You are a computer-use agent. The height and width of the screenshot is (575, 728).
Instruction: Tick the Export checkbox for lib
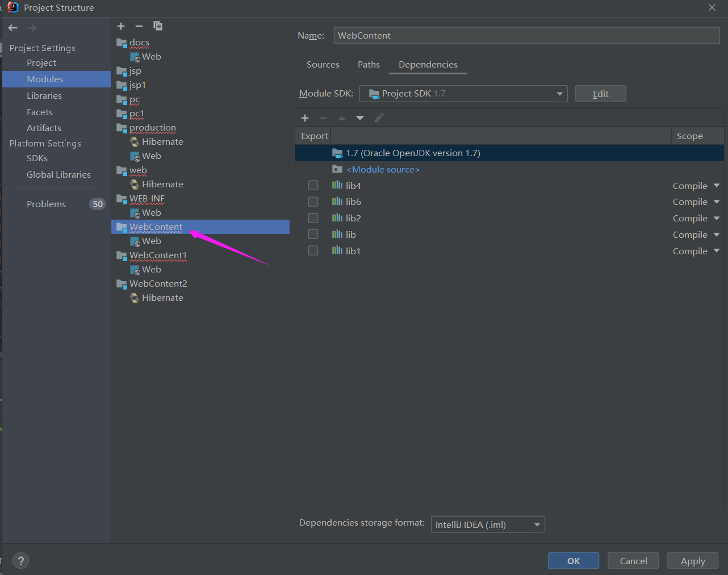[313, 234]
